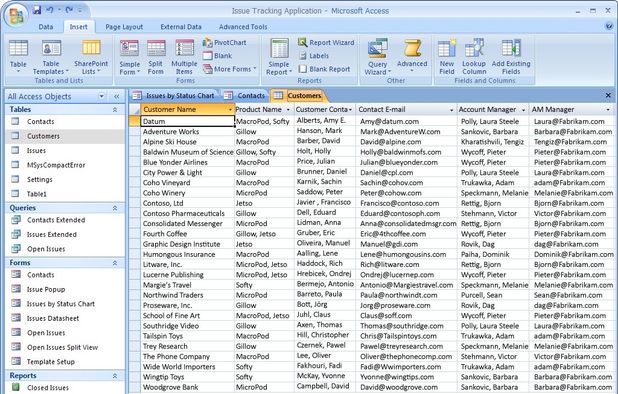Click the Amy@datum.com email cell
618x394 pixels.
tap(406, 121)
